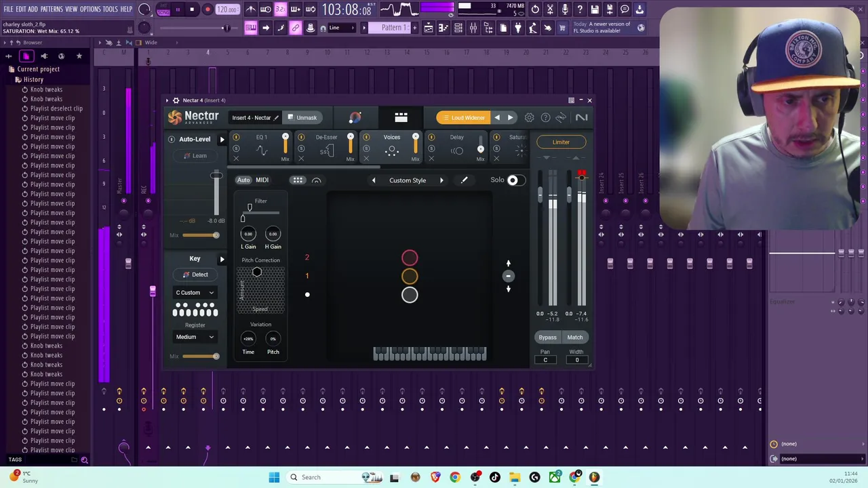The height and width of the screenshot is (488, 868).
Task: Collapse the Current project tree item
Action: click(38, 69)
